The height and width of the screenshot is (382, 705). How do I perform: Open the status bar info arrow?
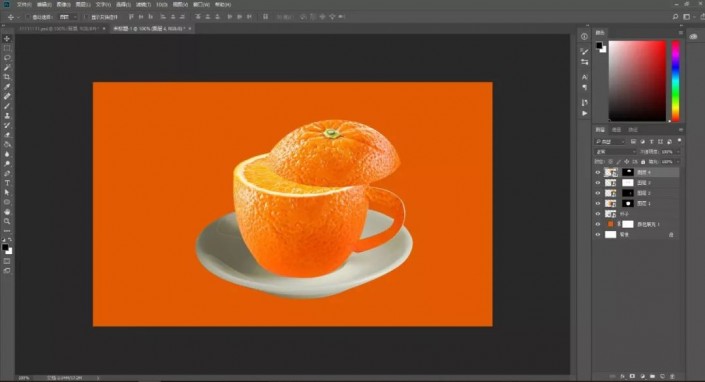point(98,378)
